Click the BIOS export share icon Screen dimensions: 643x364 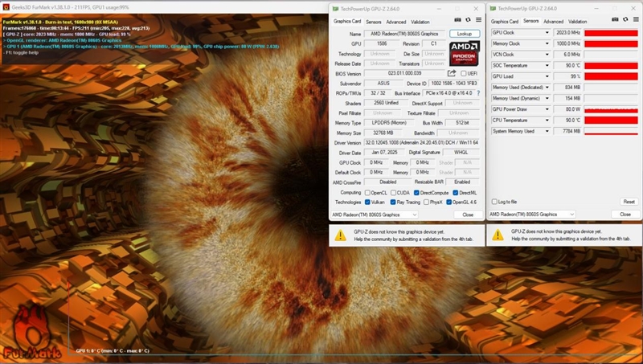tap(452, 73)
